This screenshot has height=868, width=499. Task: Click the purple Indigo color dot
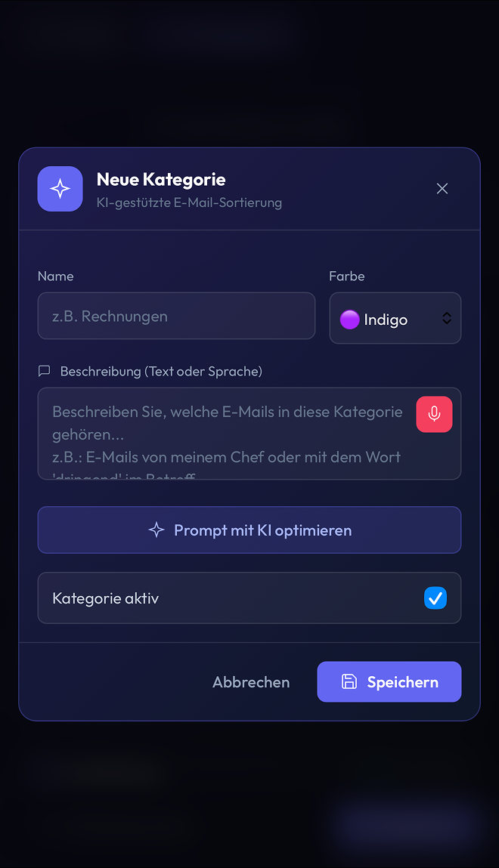pyautogui.click(x=349, y=320)
